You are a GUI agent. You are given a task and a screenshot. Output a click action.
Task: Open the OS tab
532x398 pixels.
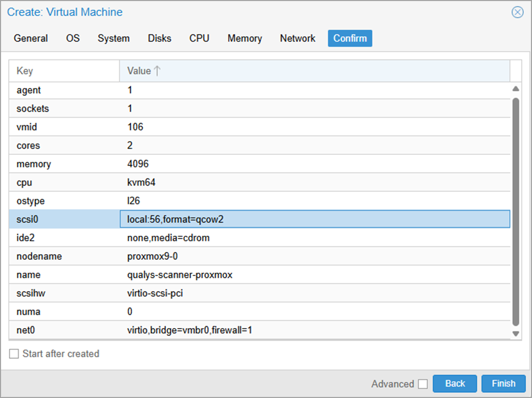coord(73,39)
